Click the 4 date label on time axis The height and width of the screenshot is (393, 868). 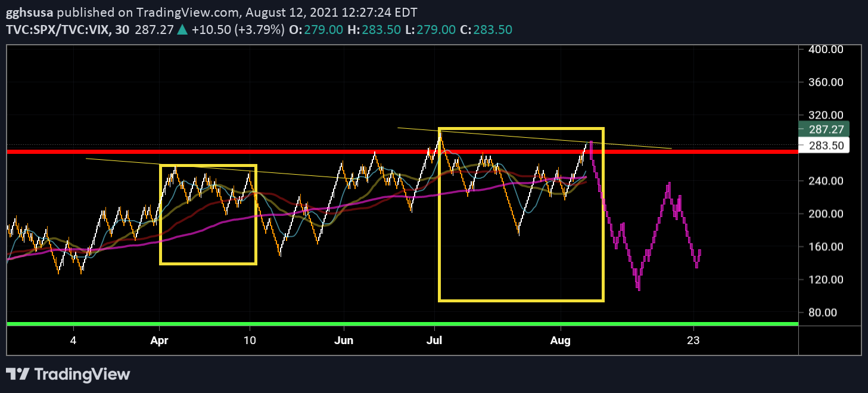click(73, 341)
